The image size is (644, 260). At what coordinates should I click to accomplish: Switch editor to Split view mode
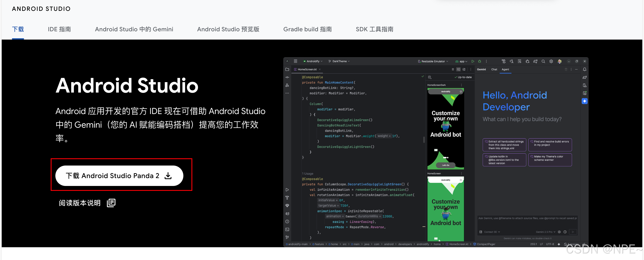[458, 69]
